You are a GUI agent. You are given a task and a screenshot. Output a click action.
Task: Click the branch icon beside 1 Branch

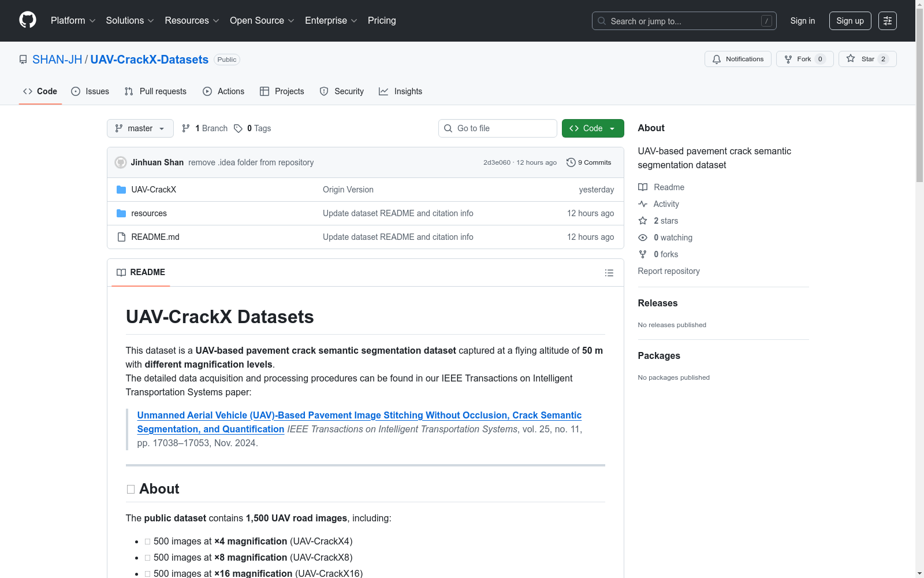(x=186, y=128)
